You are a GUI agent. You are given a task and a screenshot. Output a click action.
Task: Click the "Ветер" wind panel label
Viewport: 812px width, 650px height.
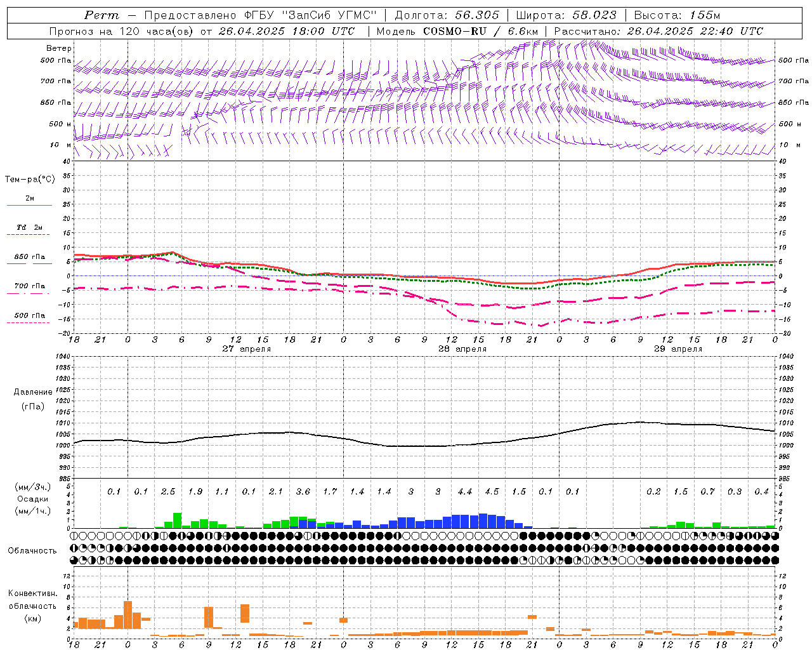[x=59, y=48]
